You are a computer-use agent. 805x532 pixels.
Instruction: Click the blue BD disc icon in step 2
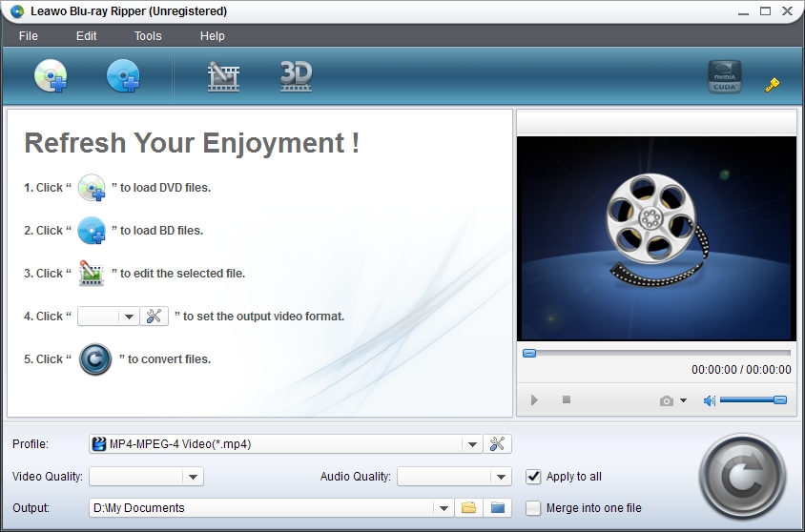(x=92, y=231)
